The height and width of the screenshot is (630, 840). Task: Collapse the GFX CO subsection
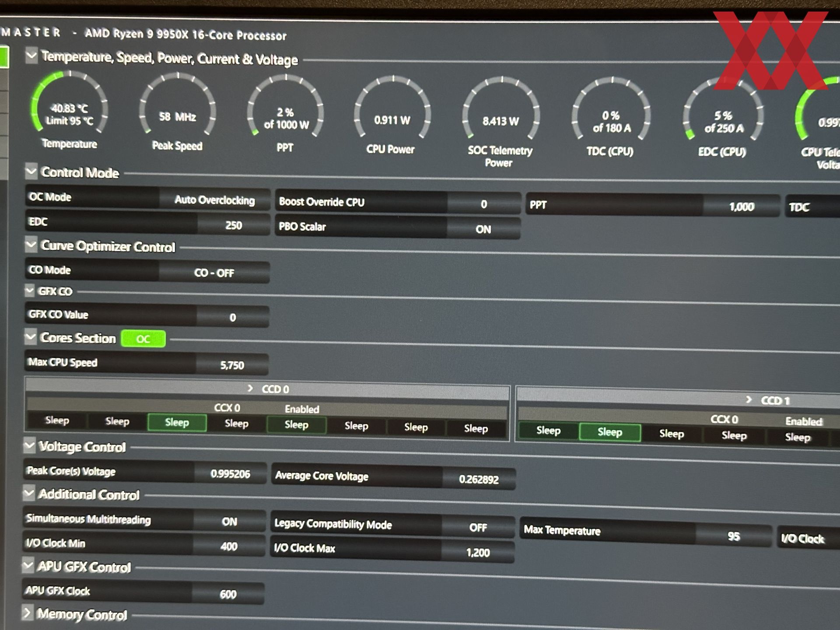coord(30,290)
